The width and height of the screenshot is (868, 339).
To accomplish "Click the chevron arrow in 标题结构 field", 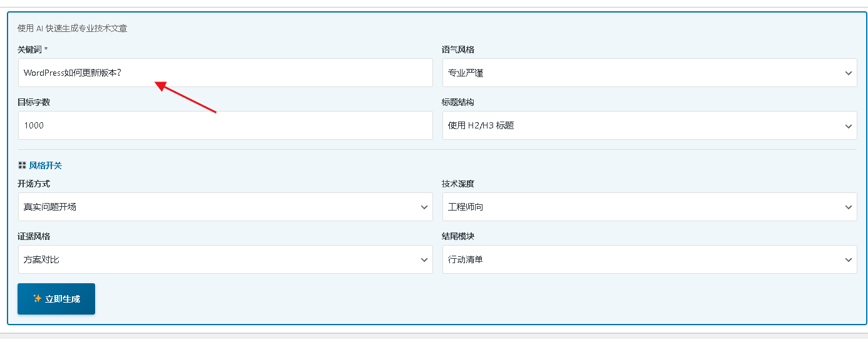I will (x=848, y=126).
